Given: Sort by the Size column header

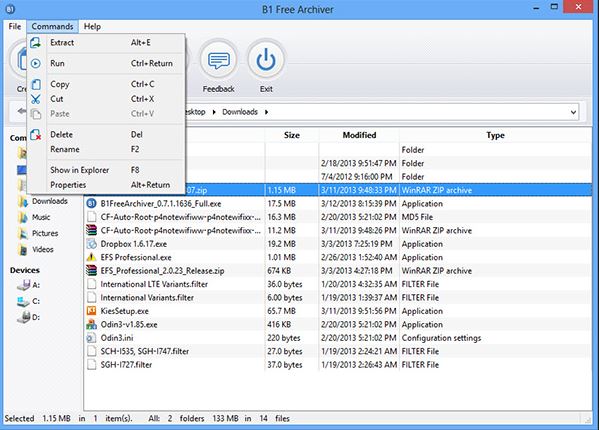Looking at the screenshot, I should [291, 135].
